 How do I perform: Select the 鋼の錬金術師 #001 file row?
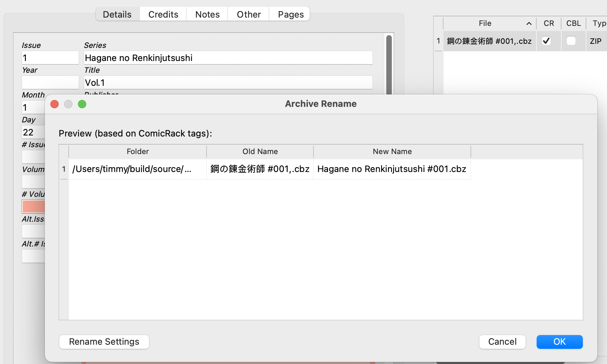[489, 41]
